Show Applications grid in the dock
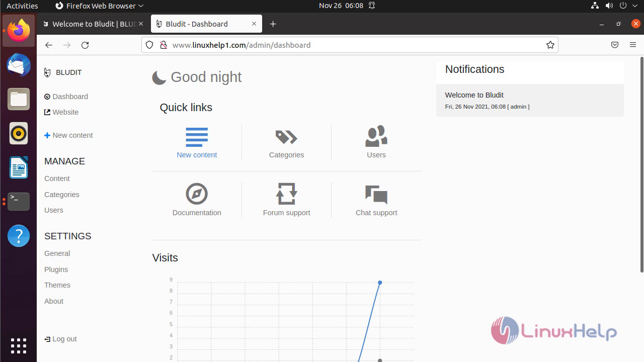Screen dimensions: 644x362 (x=19, y=345)
